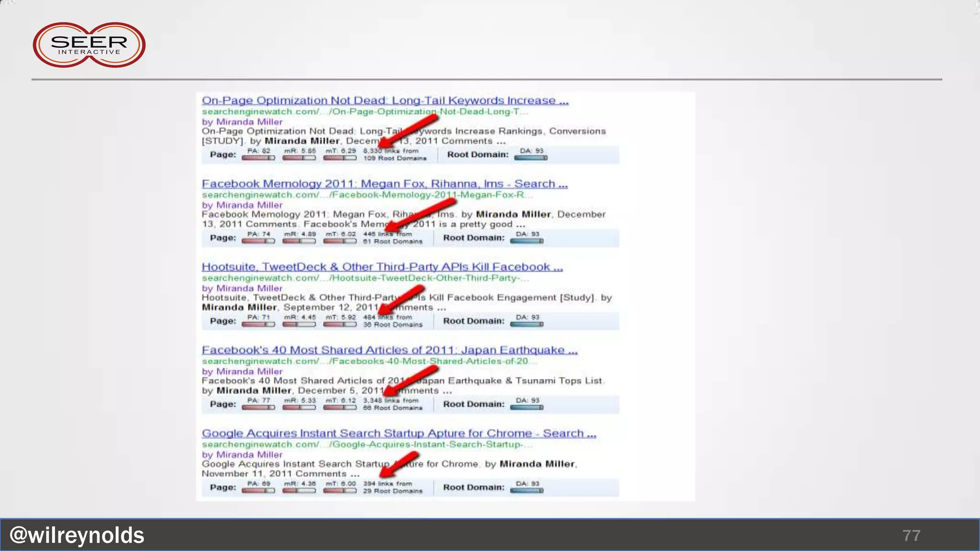
Task: Click the mT: 6.29 MozTrust bar
Action: (340, 157)
